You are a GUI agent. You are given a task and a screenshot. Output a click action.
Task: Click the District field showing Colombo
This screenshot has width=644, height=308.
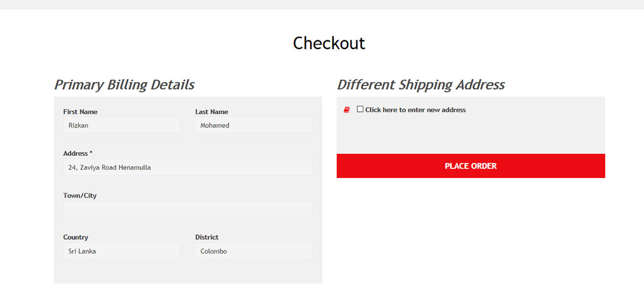click(253, 251)
